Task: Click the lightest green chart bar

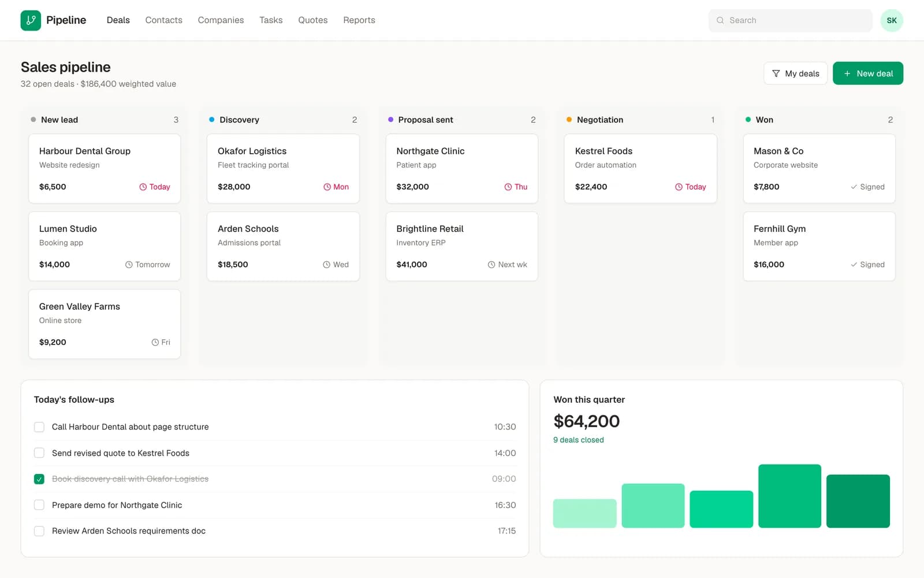Action: (585, 513)
